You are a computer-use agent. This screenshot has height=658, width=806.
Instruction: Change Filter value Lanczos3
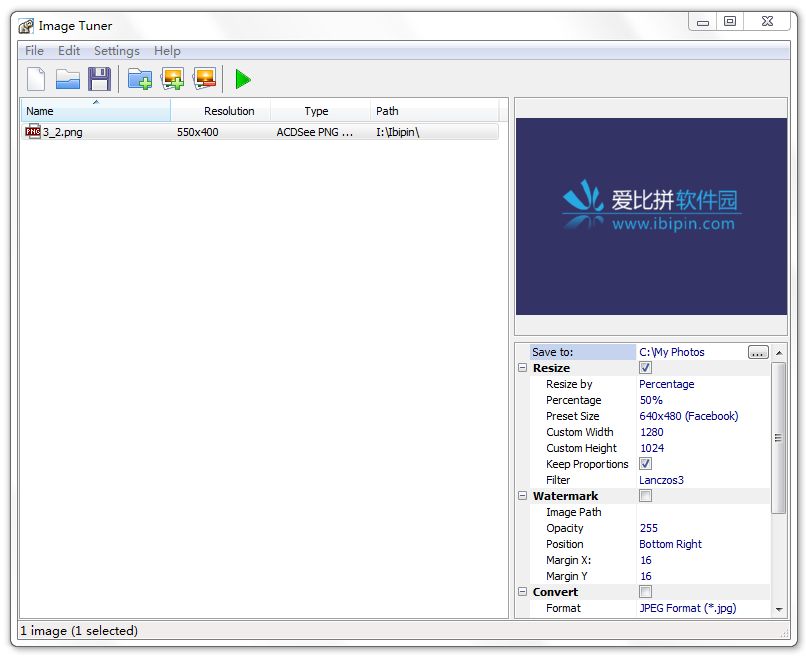[662, 480]
